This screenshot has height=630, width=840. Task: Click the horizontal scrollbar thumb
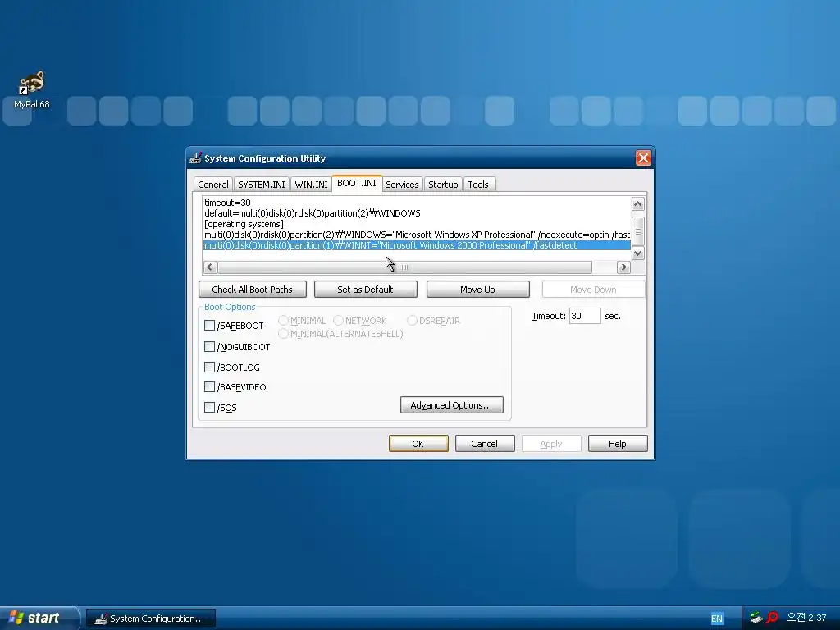point(405,267)
